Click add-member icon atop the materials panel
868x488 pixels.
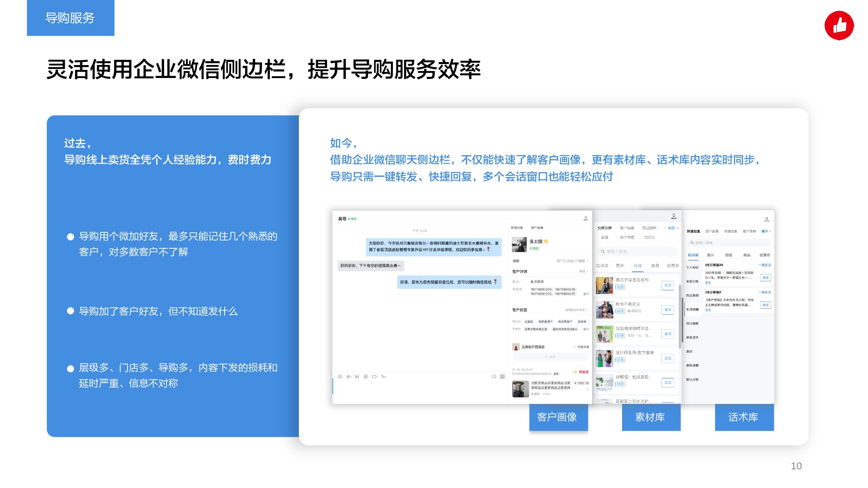[x=674, y=216]
